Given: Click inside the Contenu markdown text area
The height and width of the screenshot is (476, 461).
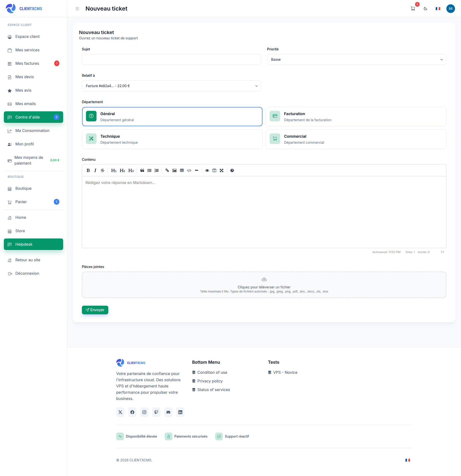Looking at the screenshot, I should pyautogui.click(x=264, y=212).
